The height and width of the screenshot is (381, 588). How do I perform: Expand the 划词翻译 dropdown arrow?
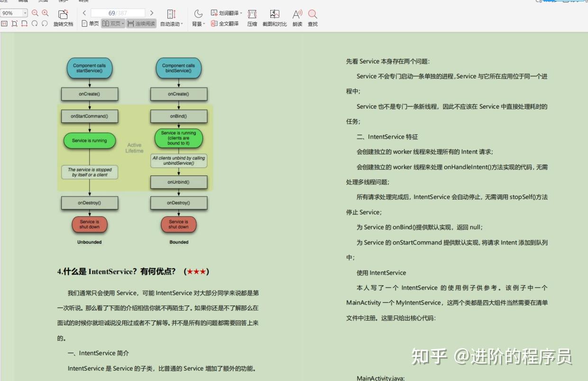click(241, 13)
